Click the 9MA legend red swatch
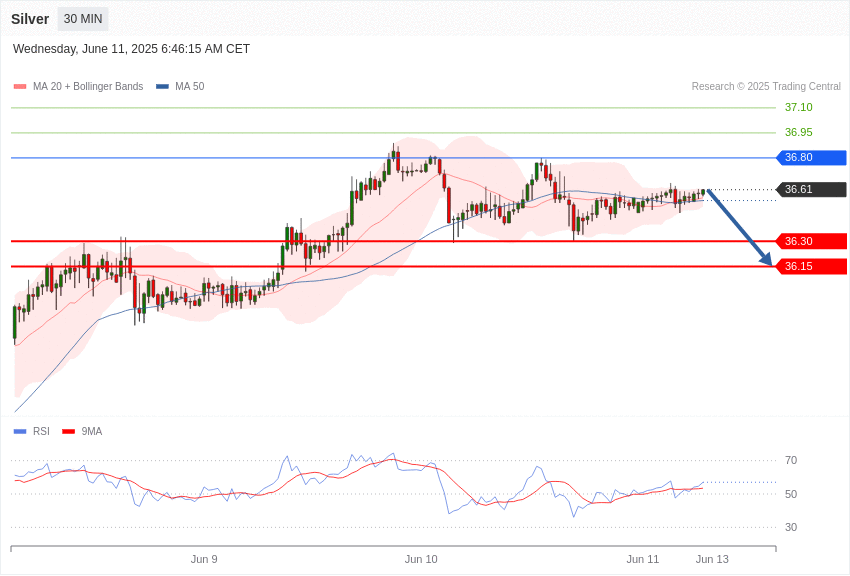Image resolution: width=850 pixels, height=576 pixels. click(69, 431)
